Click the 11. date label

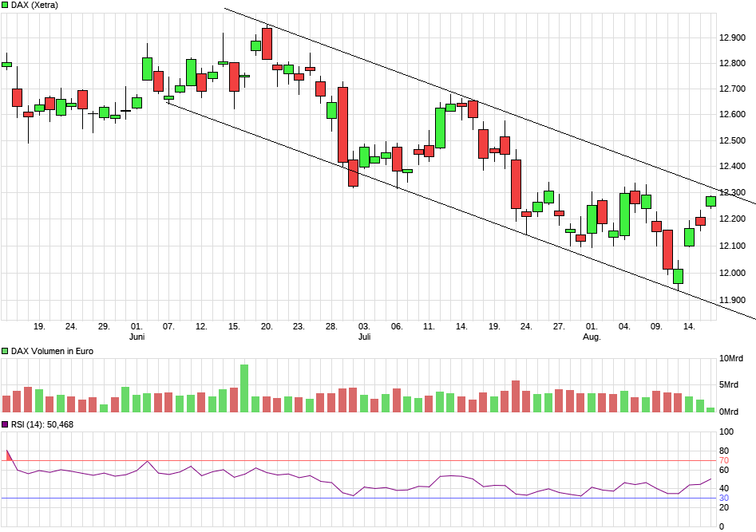429,326
